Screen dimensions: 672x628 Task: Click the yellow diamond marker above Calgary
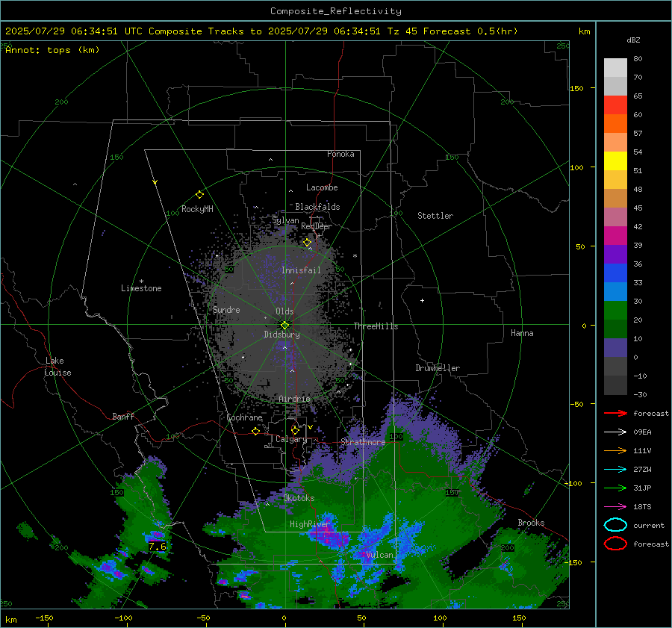coord(295,430)
